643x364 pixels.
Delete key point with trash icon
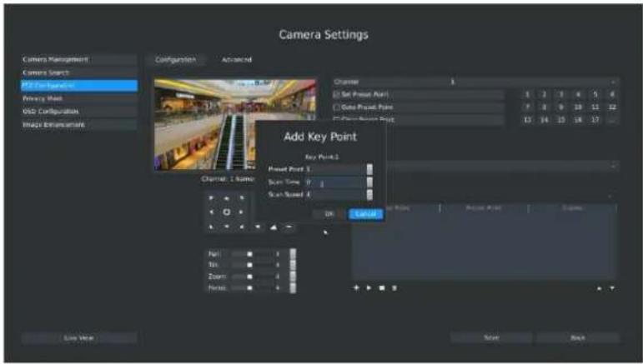[394, 288]
